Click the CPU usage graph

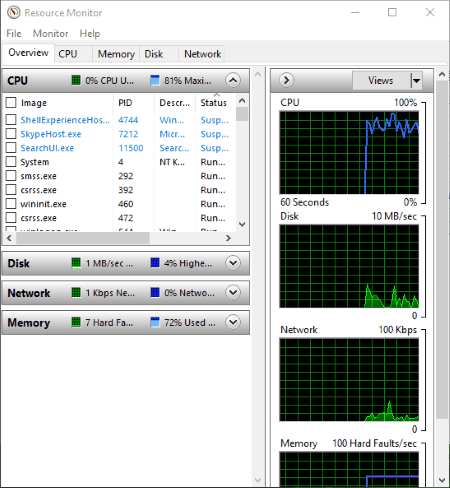click(x=349, y=152)
